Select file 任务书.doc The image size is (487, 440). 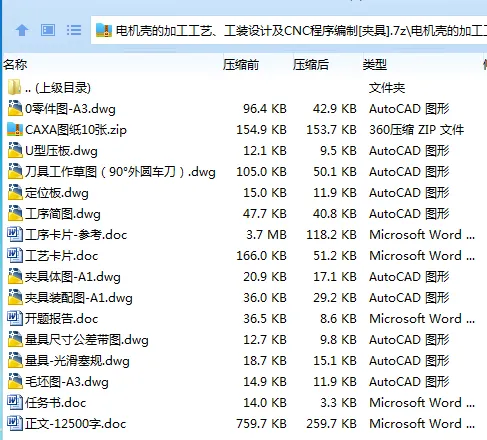[x=56, y=403]
